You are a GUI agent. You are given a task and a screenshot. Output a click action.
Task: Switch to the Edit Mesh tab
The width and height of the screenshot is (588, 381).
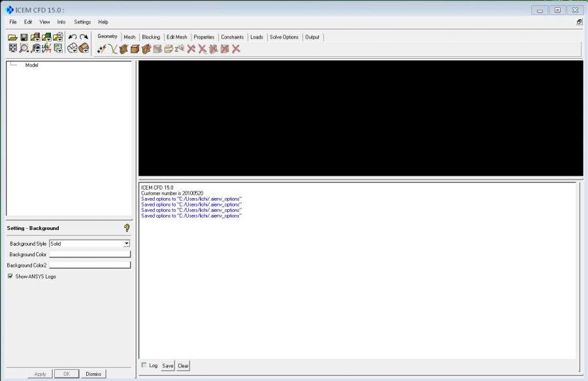(176, 37)
